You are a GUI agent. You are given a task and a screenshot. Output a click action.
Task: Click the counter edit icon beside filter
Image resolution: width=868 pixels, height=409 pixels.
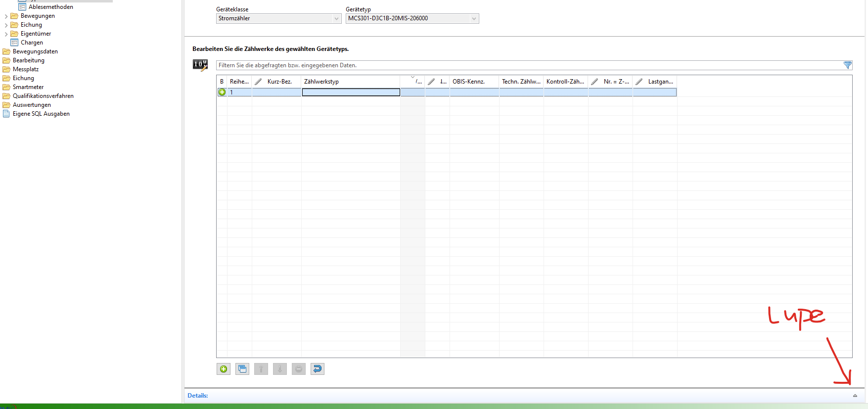click(x=200, y=65)
